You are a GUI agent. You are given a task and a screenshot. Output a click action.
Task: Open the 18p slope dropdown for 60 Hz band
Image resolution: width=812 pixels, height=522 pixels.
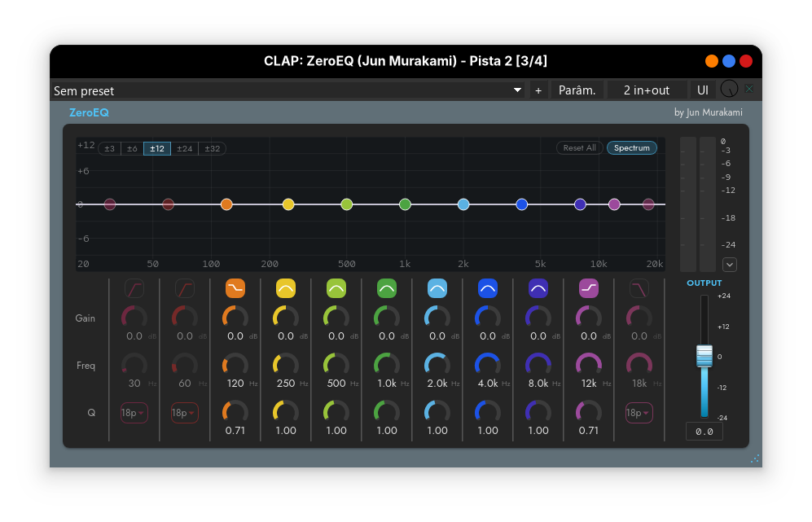pyautogui.click(x=185, y=413)
